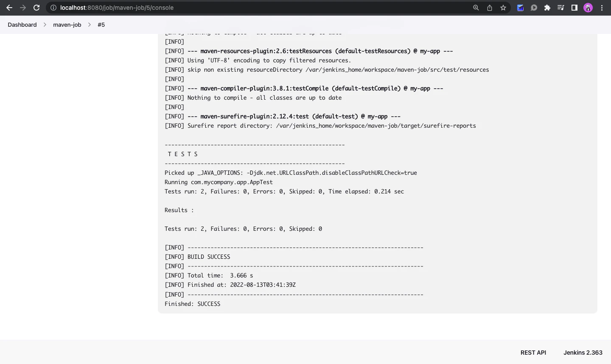Select the Total time: 3.666 s line
This screenshot has width=611, height=364.
click(209, 275)
